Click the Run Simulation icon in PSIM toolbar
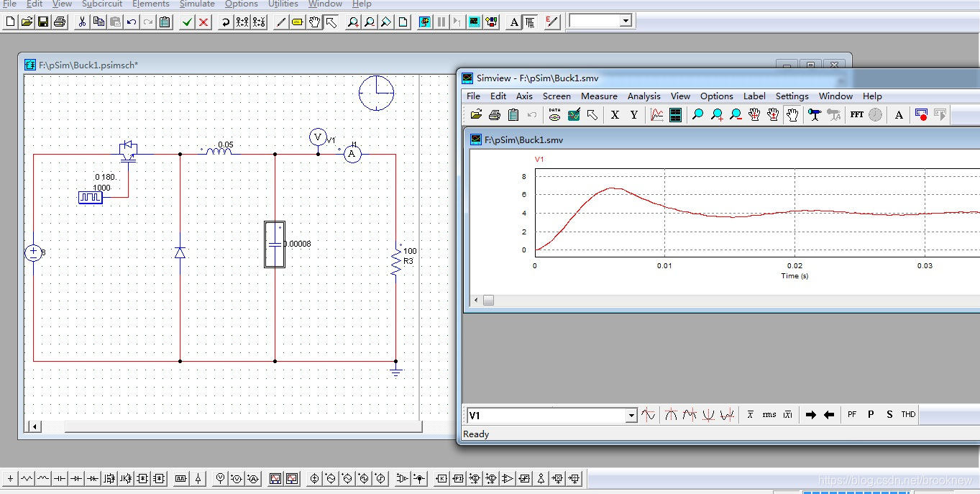 coord(424,22)
